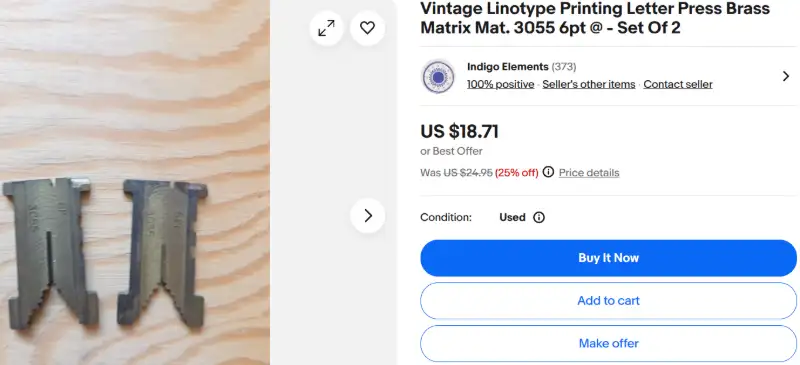Screen dimensions: 800x365
Task: Click Buy It Now button
Action: (608, 258)
